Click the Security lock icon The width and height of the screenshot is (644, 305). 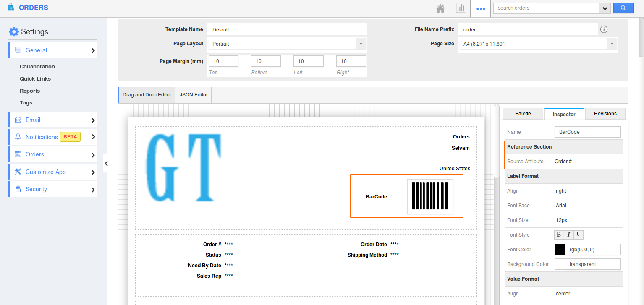18,189
